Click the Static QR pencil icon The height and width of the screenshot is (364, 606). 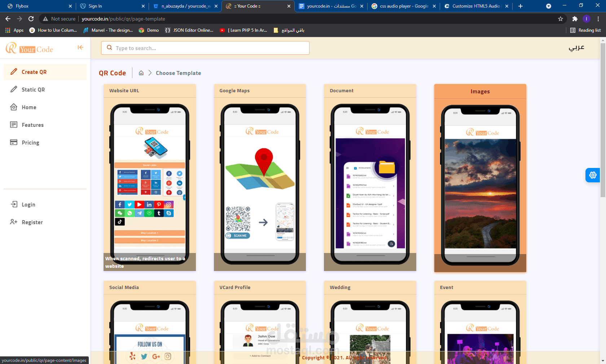pyautogui.click(x=14, y=89)
